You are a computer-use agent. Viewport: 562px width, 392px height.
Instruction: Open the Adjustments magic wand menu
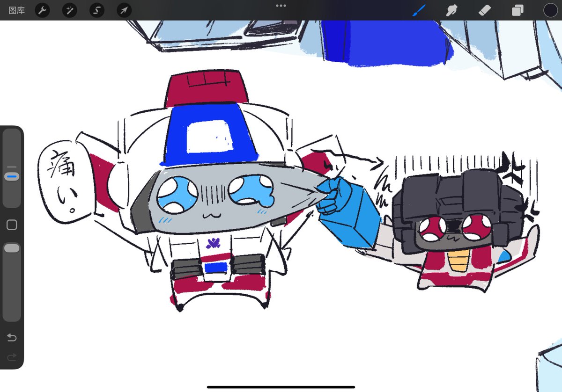point(70,10)
